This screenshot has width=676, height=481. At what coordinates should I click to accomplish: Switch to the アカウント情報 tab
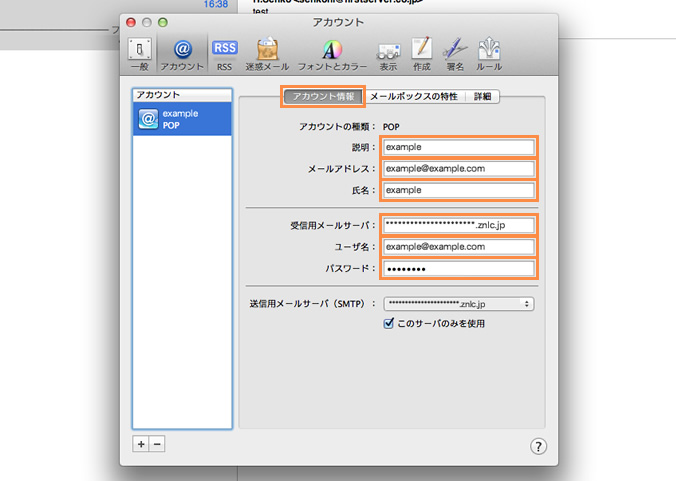(x=323, y=96)
